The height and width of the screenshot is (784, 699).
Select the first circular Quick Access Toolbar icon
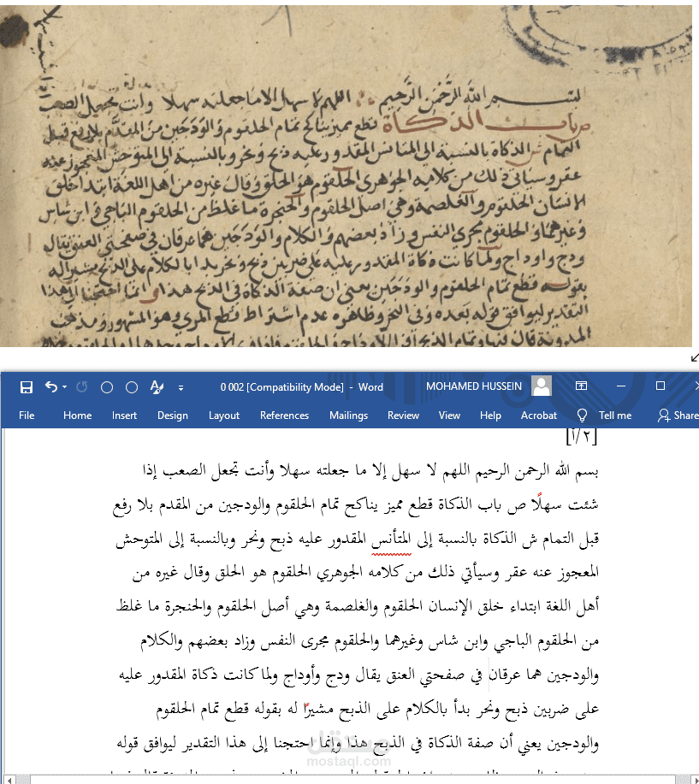point(107,386)
